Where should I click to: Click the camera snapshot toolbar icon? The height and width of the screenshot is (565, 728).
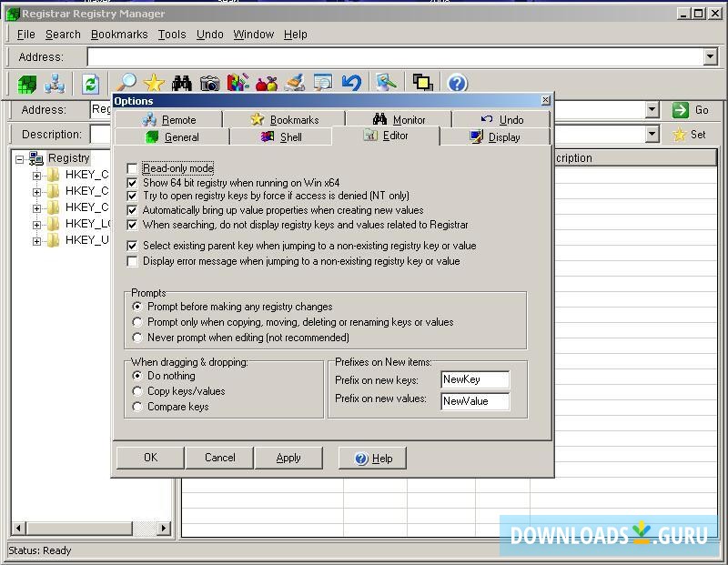pos(210,84)
